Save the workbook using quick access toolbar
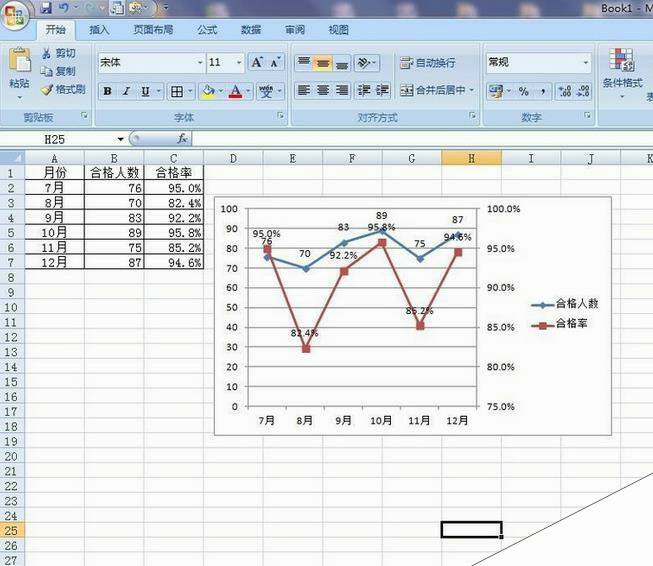This screenshot has height=566, width=653. (46, 7)
